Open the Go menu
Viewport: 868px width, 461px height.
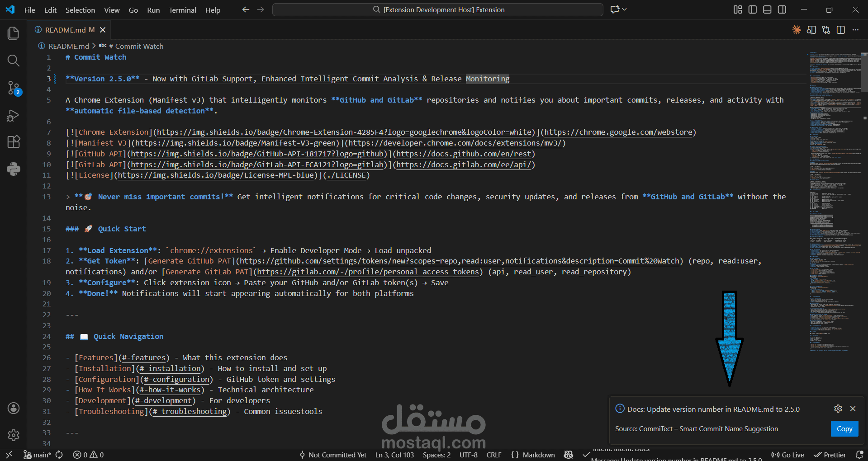(x=133, y=10)
